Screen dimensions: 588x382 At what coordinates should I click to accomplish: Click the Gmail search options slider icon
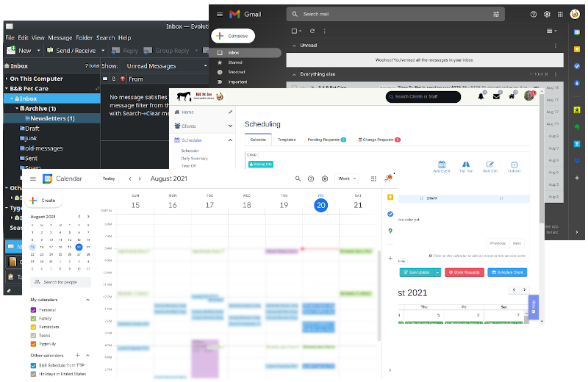496,14
